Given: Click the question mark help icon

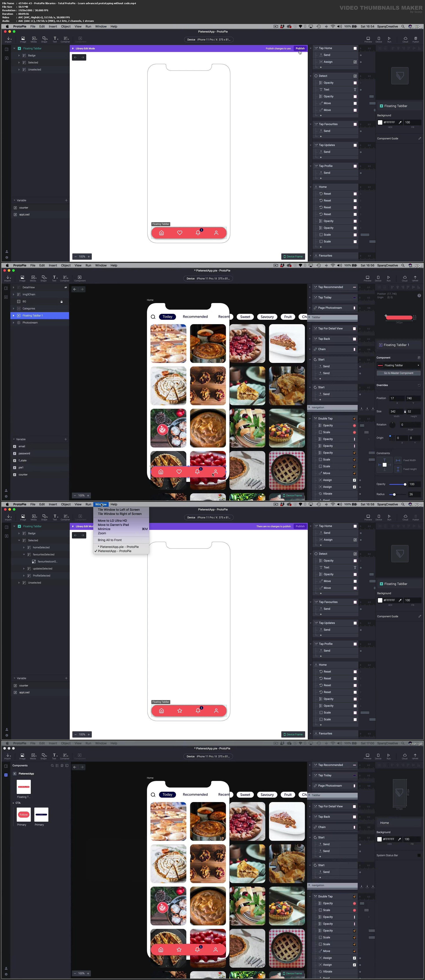Looking at the screenshot, I should click(419, 295).
